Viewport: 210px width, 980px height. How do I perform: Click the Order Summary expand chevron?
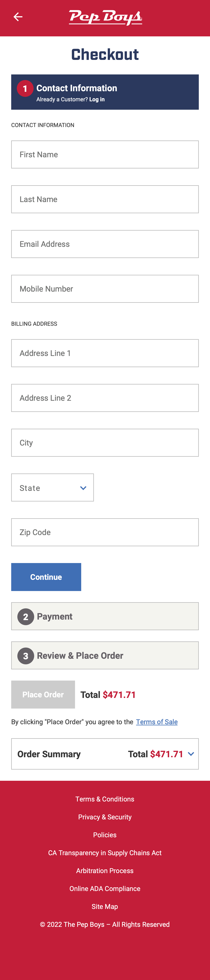[x=191, y=754]
